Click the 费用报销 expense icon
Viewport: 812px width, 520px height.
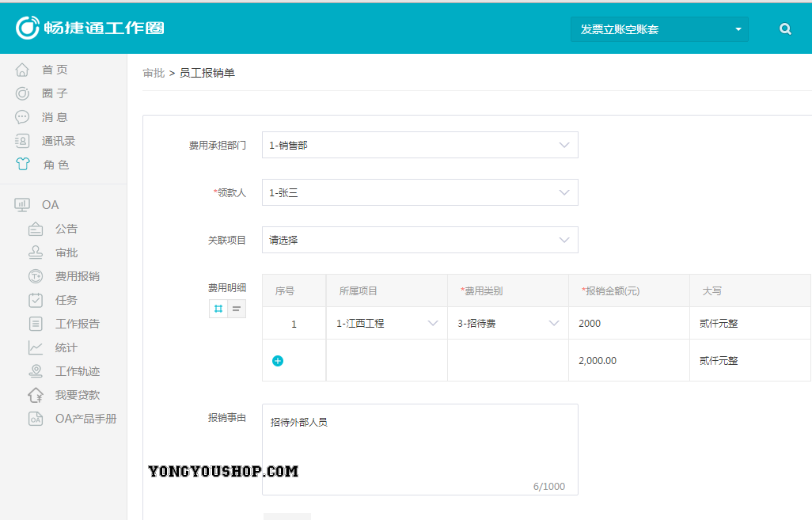click(35, 276)
